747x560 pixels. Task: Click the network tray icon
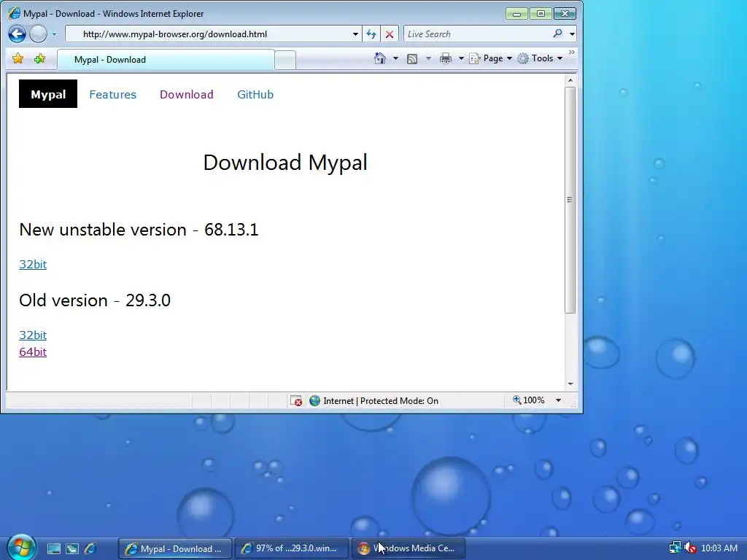675,548
